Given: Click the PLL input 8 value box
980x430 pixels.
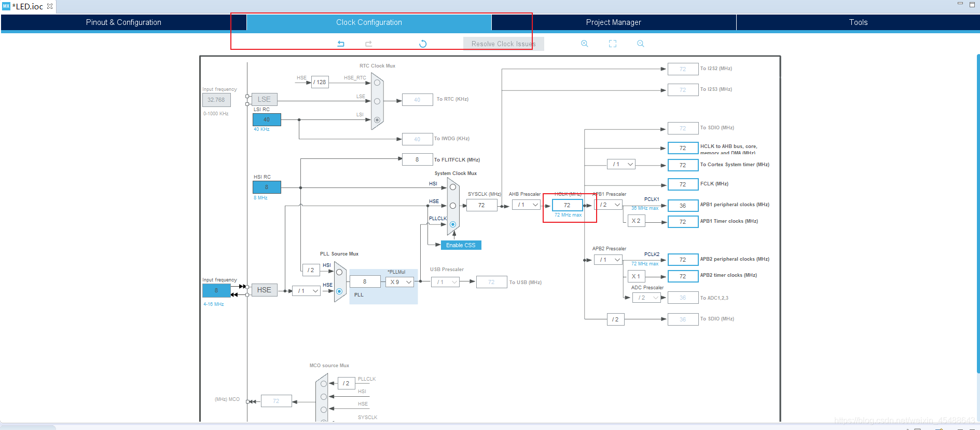Looking at the screenshot, I should (x=365, y=281).
